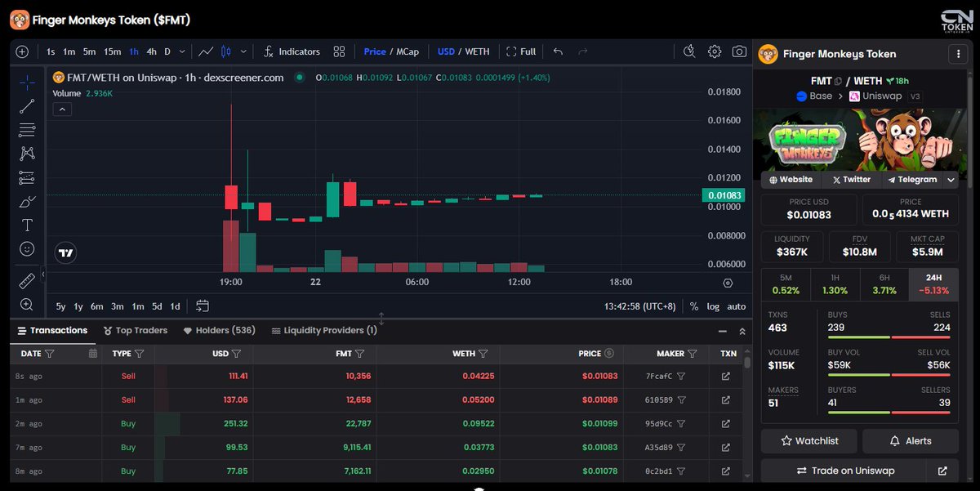Open the token Twitter link
Viewport: 980px width, 491px height.
pyautogui.click(x=851, y=180)
